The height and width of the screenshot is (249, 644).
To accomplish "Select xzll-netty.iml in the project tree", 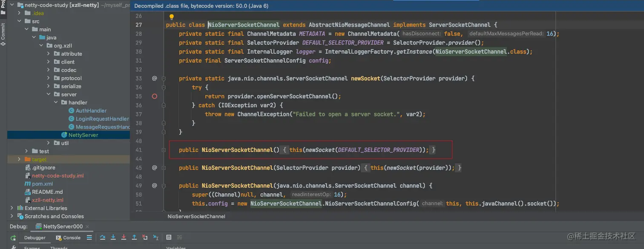I will coord(48,200).
